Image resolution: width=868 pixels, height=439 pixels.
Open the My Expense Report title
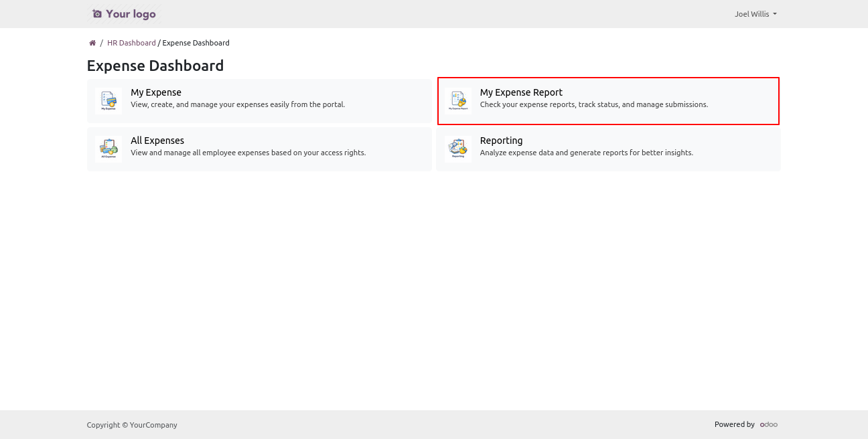(521, 92)
